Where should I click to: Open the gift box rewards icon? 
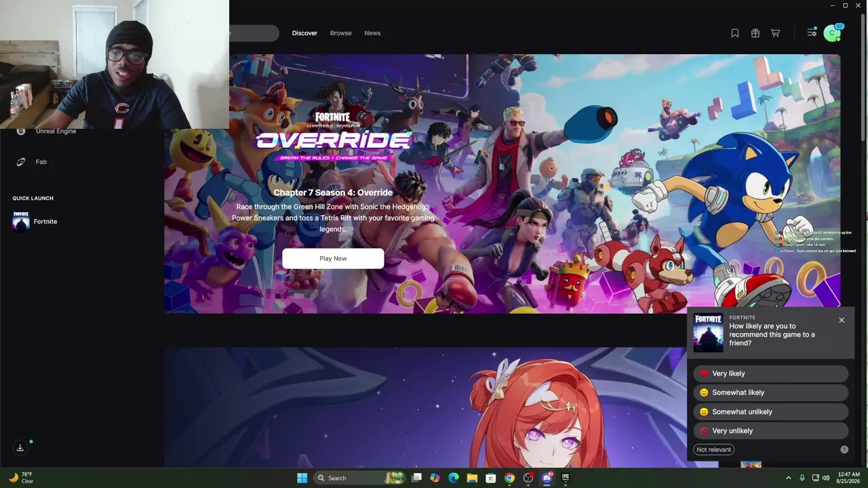(x=755, y=33)
